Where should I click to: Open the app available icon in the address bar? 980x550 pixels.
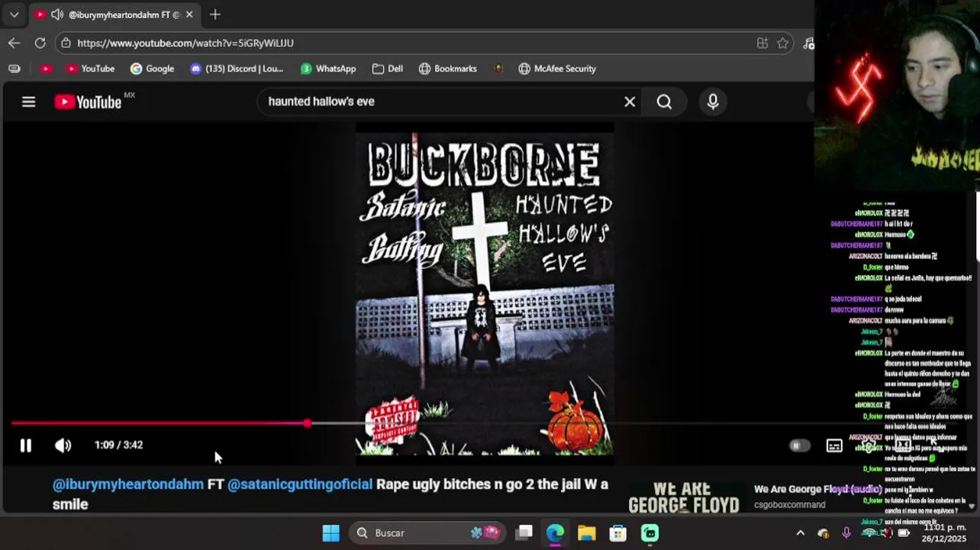(762, 43)
